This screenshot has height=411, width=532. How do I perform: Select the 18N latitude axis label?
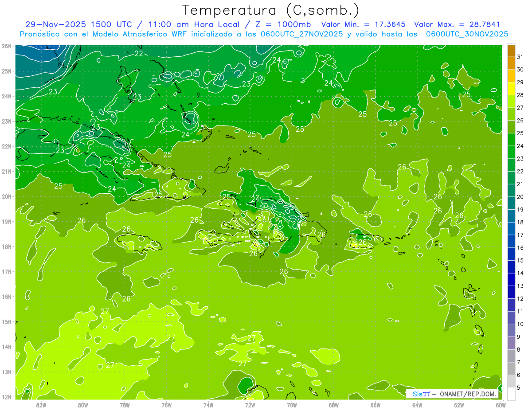(x=7, y=247)
